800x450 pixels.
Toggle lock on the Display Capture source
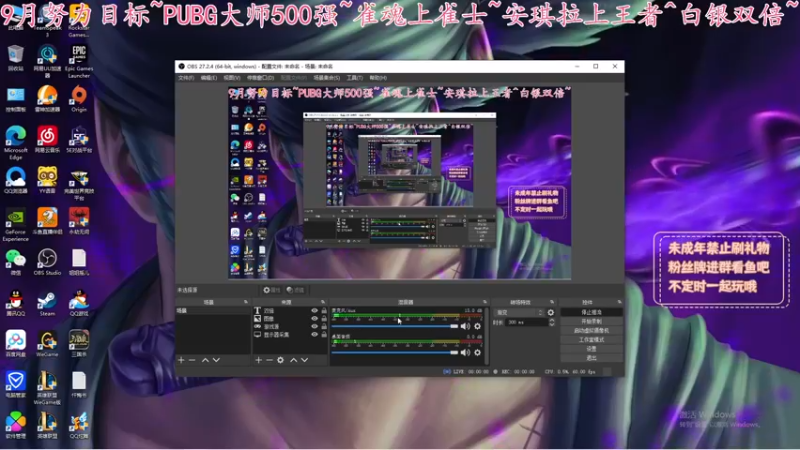point(324,335)
